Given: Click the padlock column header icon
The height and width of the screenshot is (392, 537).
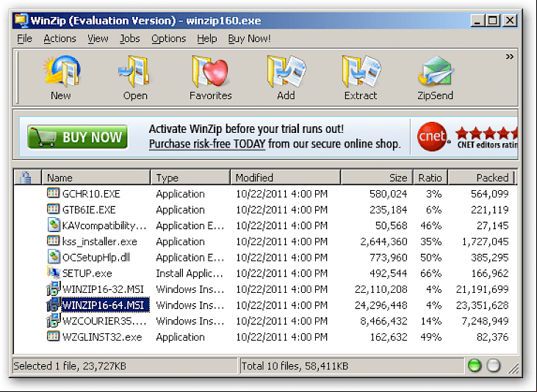Looking at the screenshot, I should click(25, 178).
